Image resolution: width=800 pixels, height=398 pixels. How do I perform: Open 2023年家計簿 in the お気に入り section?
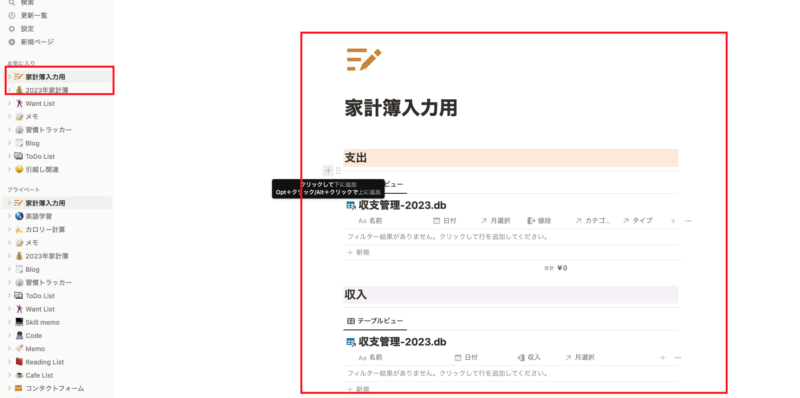tap(47, 90)
